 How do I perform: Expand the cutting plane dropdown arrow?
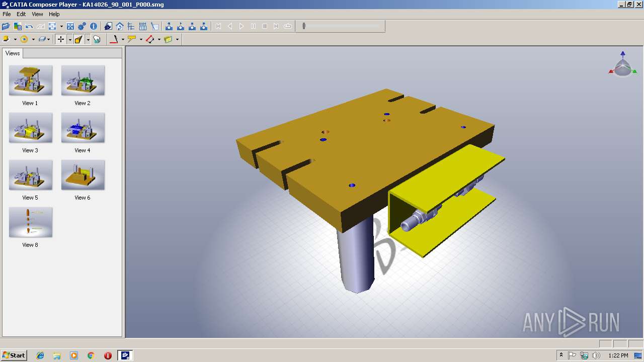177,39
